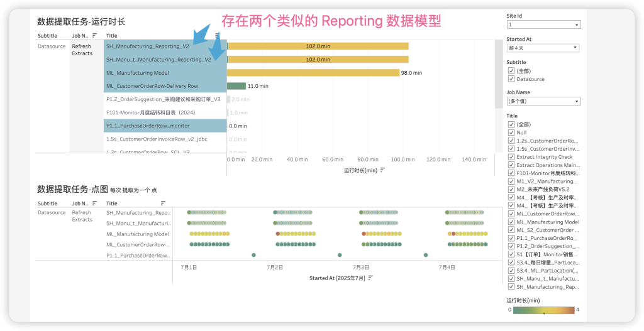The width and height of the screenshot is (644, 331).
Task: Click the 102.0 min bar of SH_Manu_t_Manufacturing_Reporting_V2
Action: [318, 60]
